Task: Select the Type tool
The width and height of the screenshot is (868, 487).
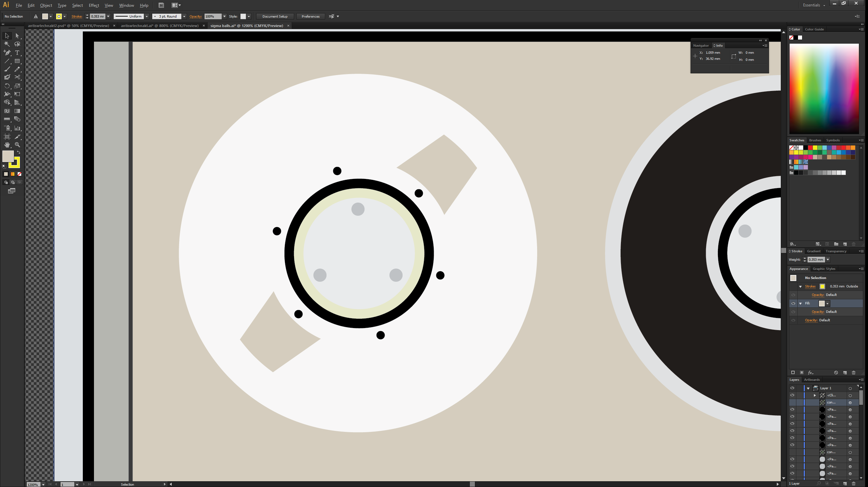Action: click(x=17, y=53)
